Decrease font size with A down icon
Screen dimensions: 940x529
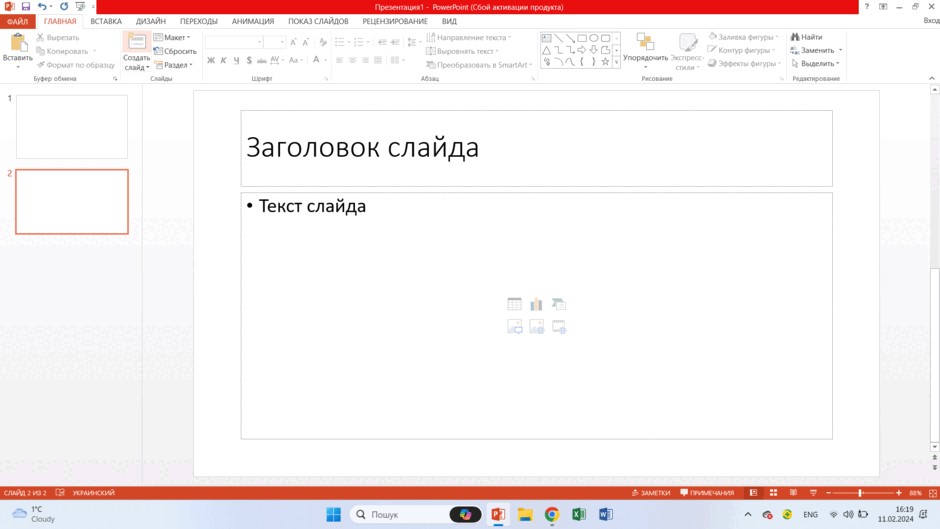[306, 42]
